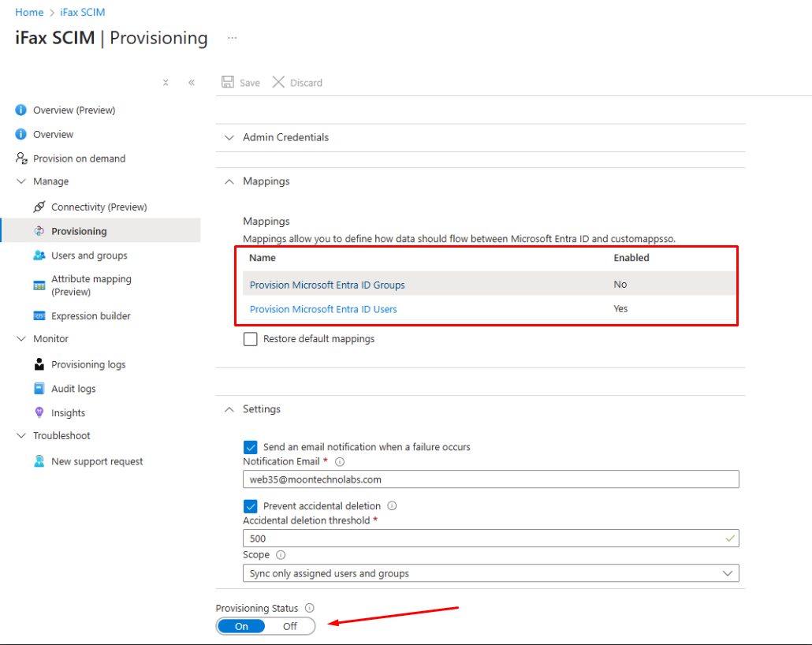Open Insights in sidebar
The image size is (812, 645).
pyautogui.click(x=68, y=413)
